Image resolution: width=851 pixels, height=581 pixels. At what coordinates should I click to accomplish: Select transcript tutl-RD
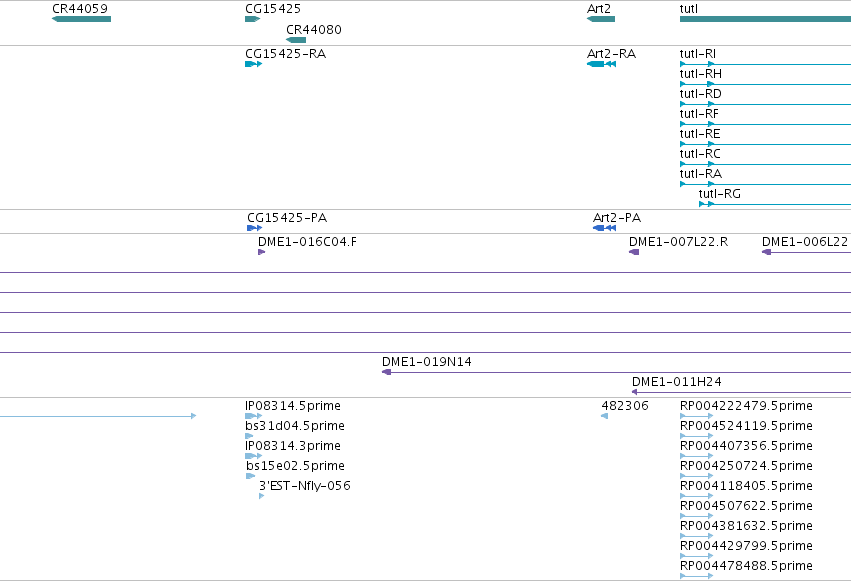765,104
